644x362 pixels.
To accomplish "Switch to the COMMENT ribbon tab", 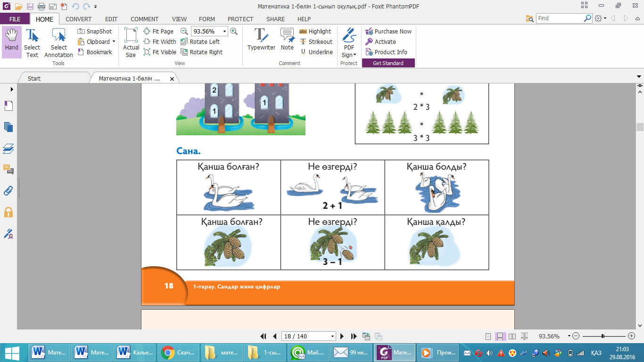I will click(x=144, y=19).
